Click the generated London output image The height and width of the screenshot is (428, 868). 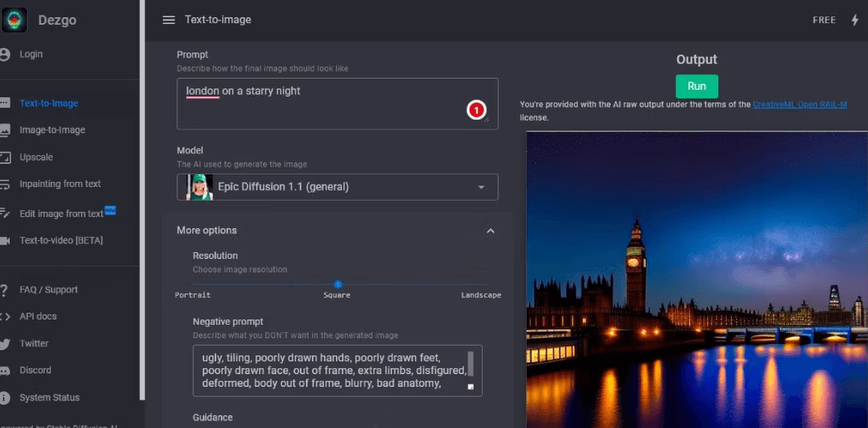697,280
